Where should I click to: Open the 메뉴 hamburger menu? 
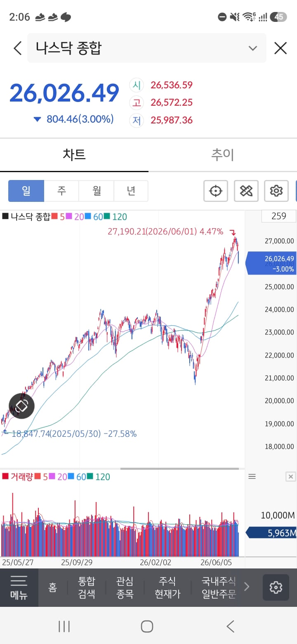click(x=19, y=587)
